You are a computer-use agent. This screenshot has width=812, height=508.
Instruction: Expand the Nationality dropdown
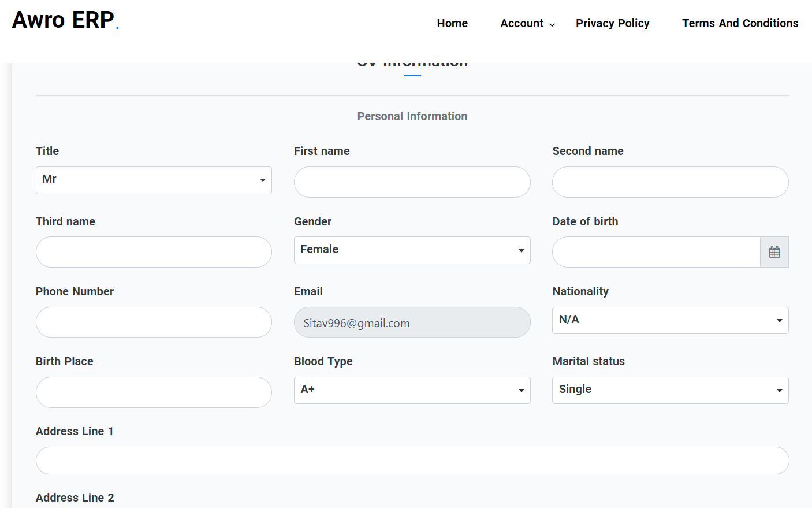[x=670, y=320]
